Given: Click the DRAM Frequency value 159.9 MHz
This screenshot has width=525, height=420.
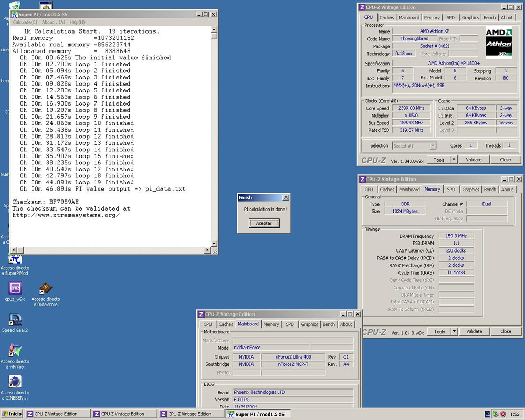Looking at the screenshot, I should pos(456,236).
